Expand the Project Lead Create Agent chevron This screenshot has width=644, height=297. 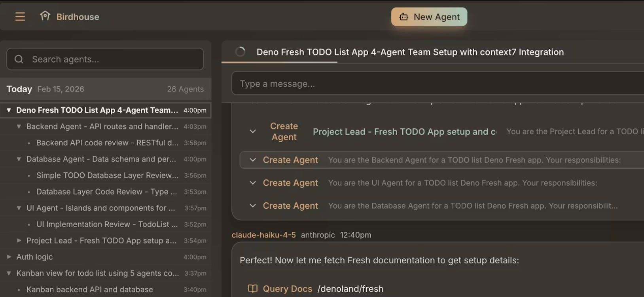[253, 131]
